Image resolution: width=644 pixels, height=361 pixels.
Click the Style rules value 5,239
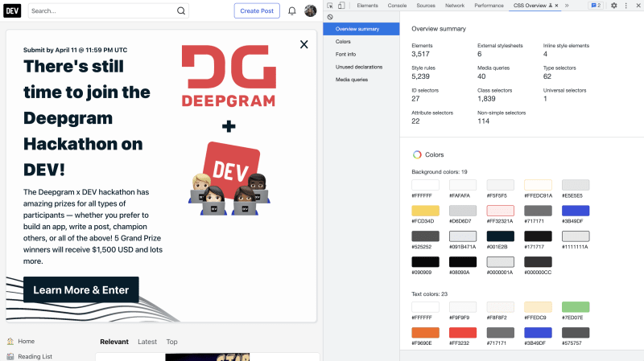420,76
